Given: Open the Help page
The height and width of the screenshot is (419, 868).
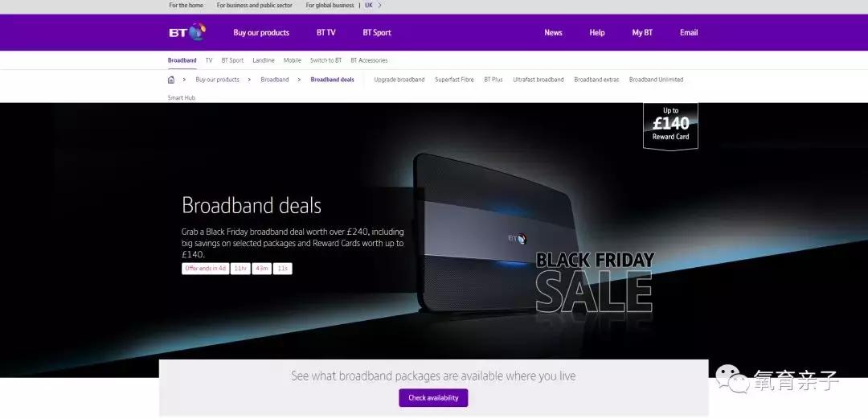Looking at the screenshot, I should point(596,33).
